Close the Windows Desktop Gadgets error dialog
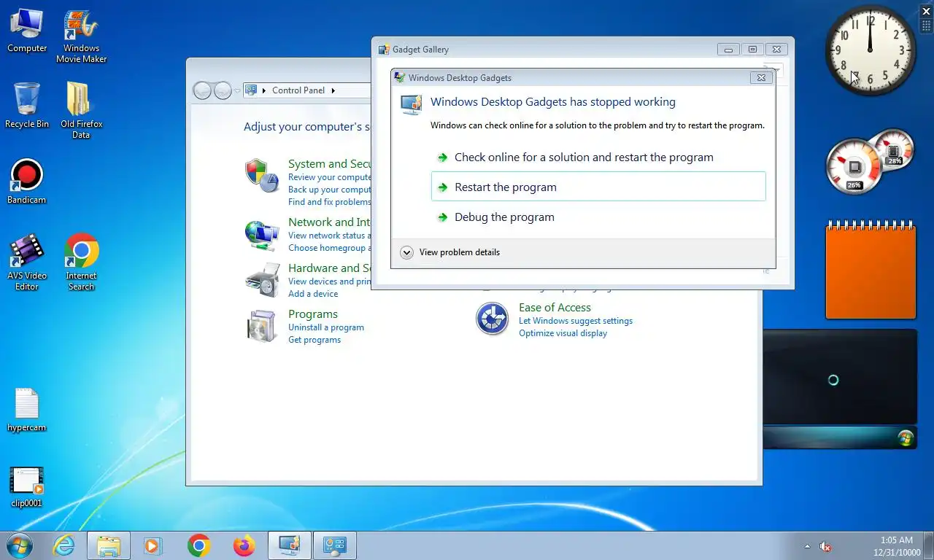The image size is (934, 560). (x=761, y=77)
